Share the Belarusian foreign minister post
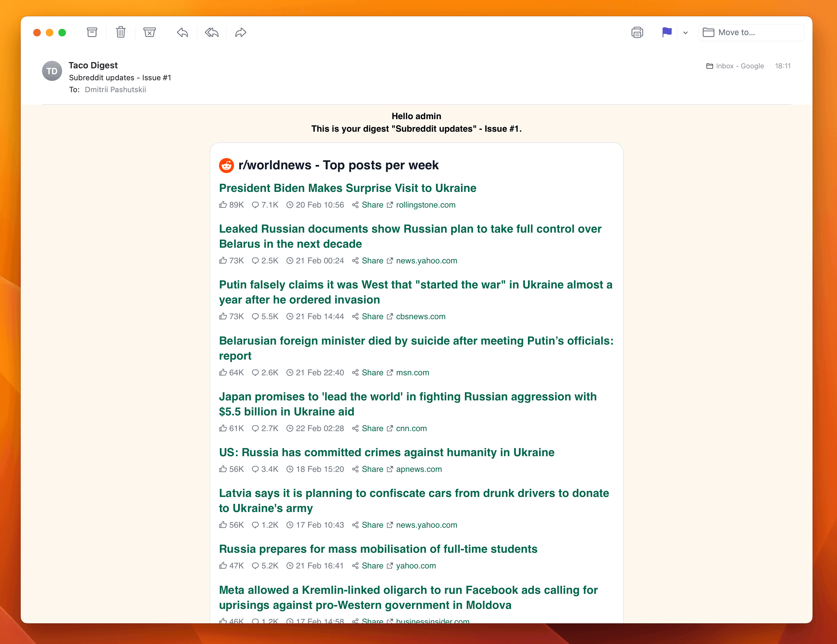 click(x=372, y=372)
